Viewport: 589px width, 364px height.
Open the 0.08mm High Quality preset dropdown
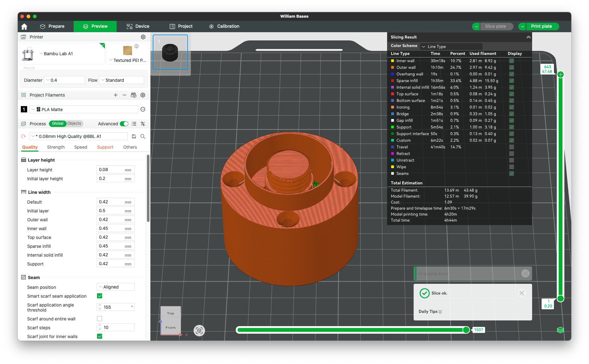point(78,136)
